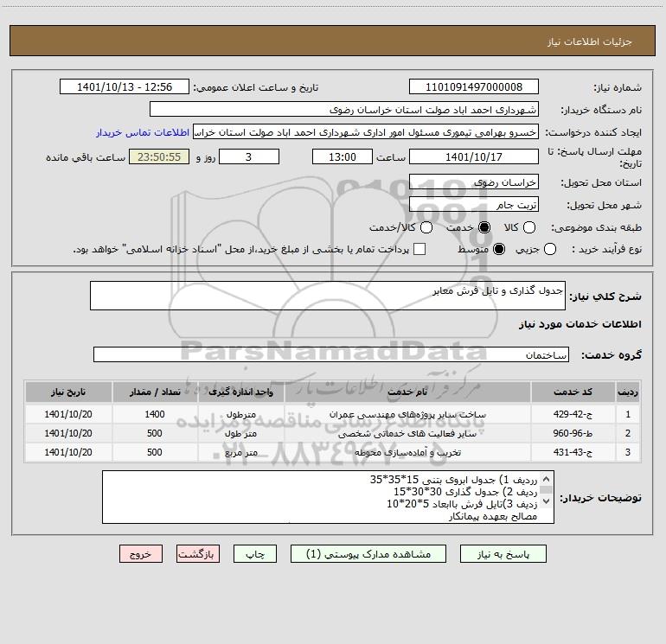Viewport: 666px width, 644px height.
Task: Select the کالا radio button
Action: pyautogui.click(x=528, y=227)
